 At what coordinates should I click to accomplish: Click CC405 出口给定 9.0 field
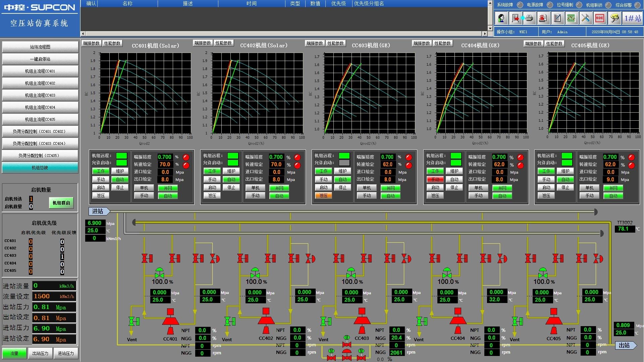[610, 179]
